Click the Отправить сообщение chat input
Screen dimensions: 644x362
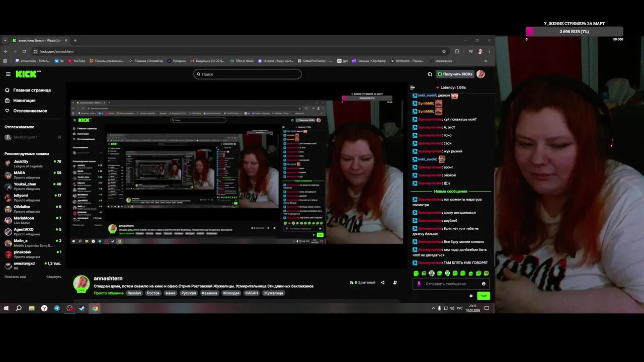click(x=451, y=284)
